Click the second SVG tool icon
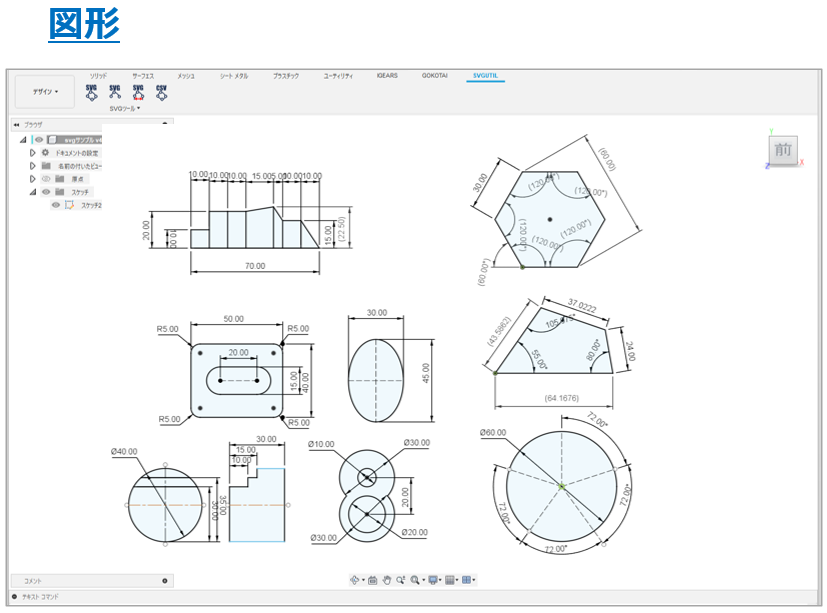The width and height of the screenshot is (827, 613). 115,92
